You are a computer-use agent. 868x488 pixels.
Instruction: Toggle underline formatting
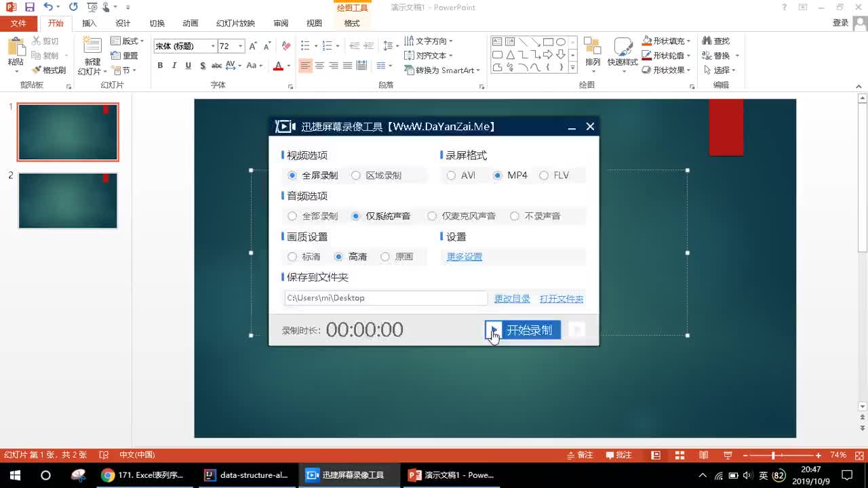click(x=189, y=66)
